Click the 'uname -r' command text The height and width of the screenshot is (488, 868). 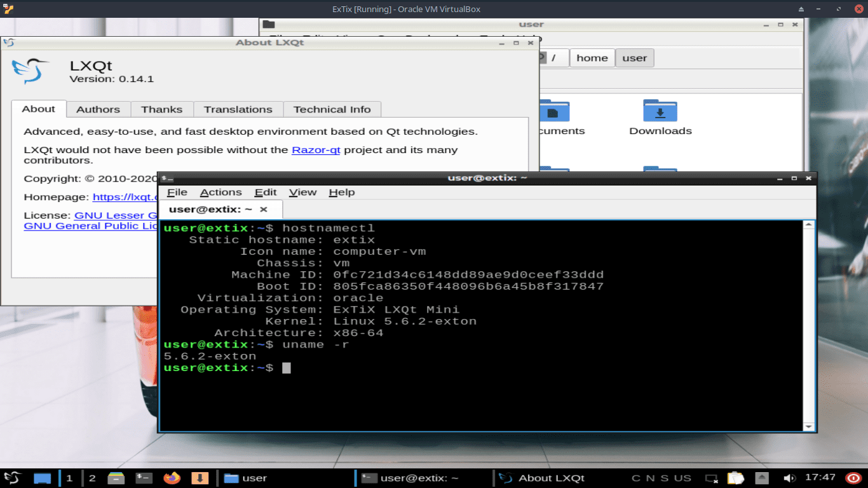tap(316, 344)
